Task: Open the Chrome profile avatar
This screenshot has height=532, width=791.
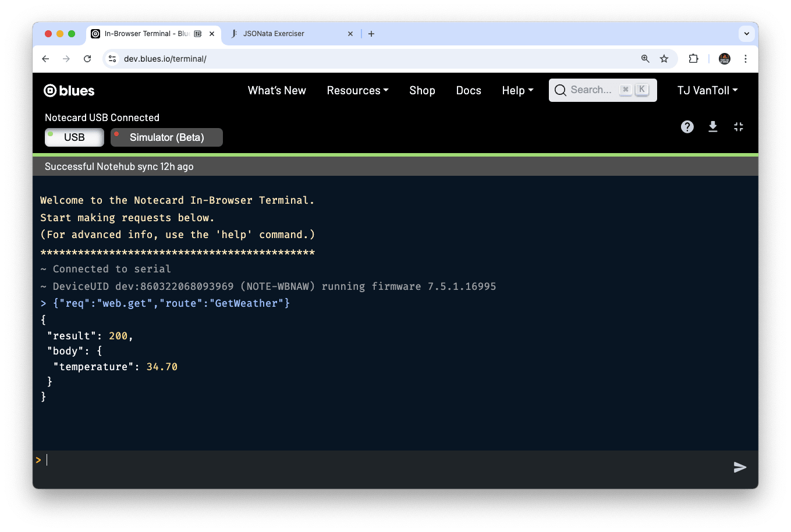Action: [x=725, y=59]
